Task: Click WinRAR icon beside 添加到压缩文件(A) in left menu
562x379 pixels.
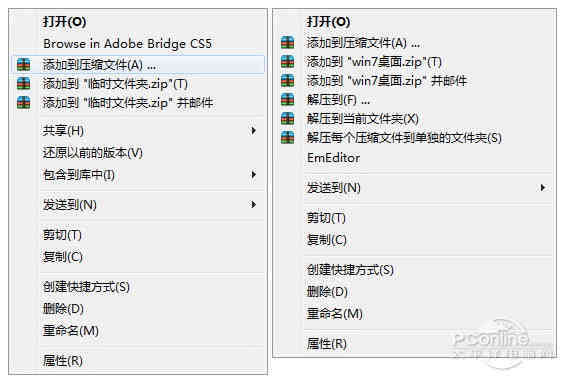Action: [24, 65]
